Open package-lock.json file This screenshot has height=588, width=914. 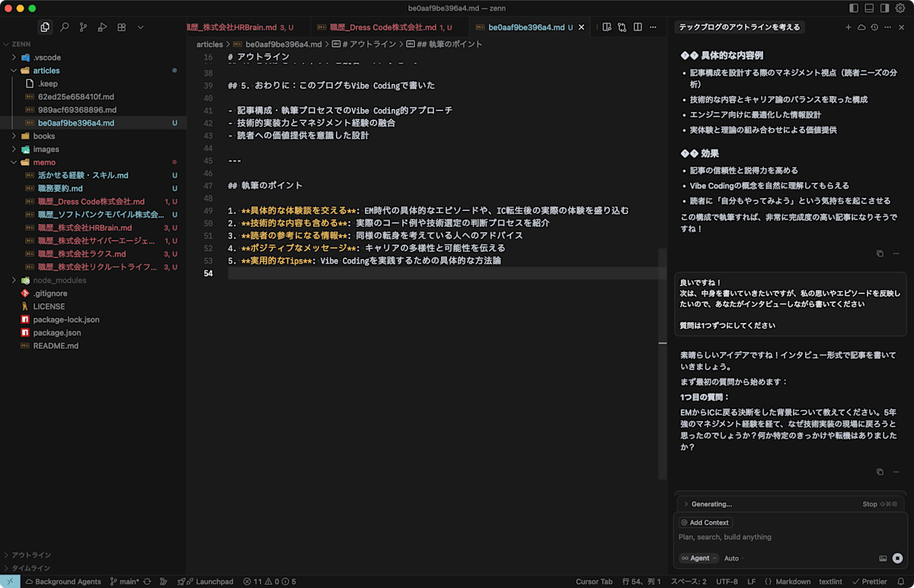[x=93, y=319]
